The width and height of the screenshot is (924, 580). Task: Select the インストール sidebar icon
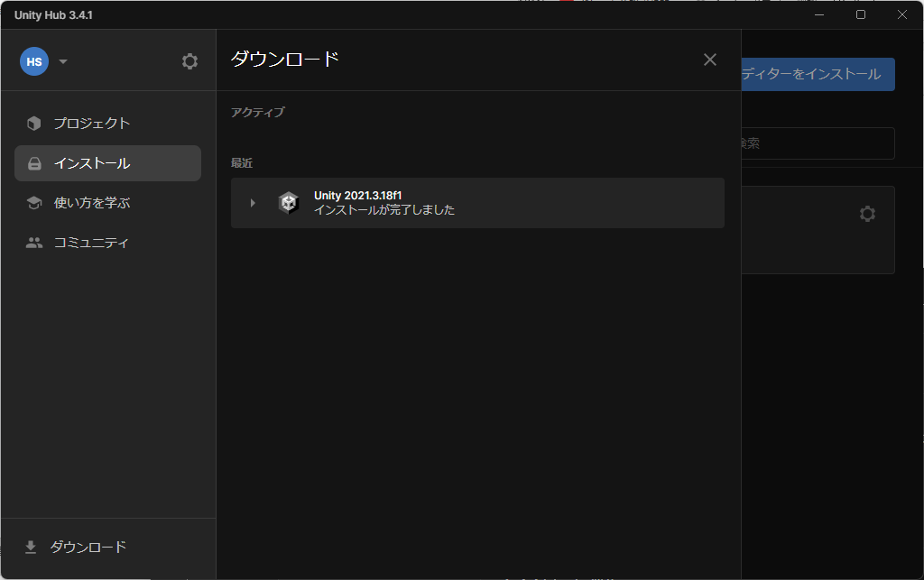click(33, 163)
